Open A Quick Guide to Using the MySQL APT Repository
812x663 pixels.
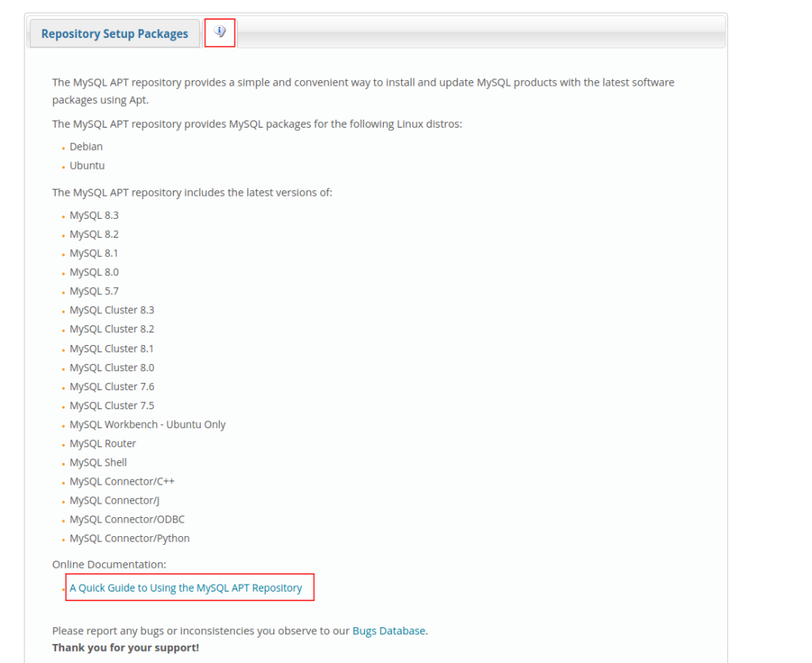point(186,587)
